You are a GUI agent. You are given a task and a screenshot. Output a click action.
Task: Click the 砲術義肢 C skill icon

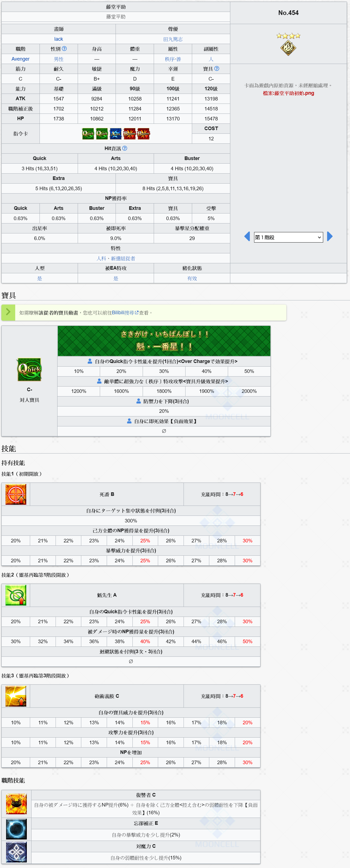pyautogui.click(x=16, y=696)
